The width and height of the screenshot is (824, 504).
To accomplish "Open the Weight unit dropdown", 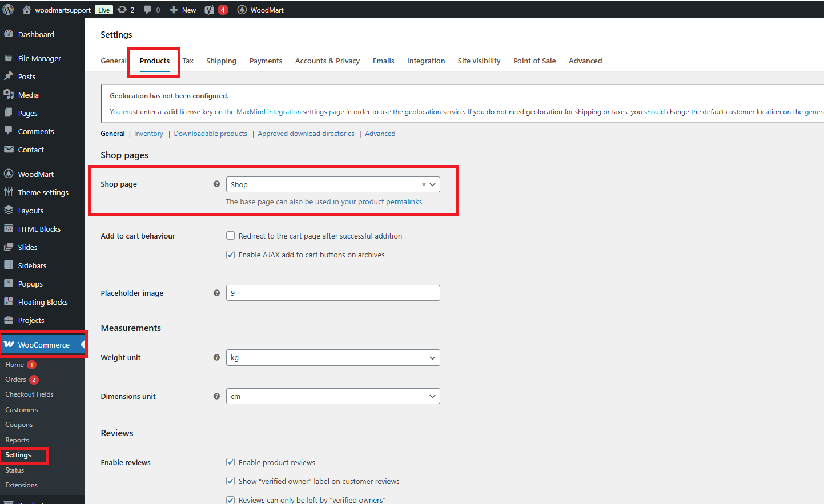I will point(333,357).
